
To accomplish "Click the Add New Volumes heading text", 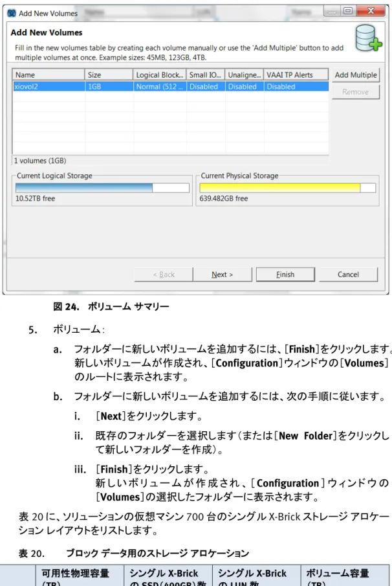I will 47,32.
